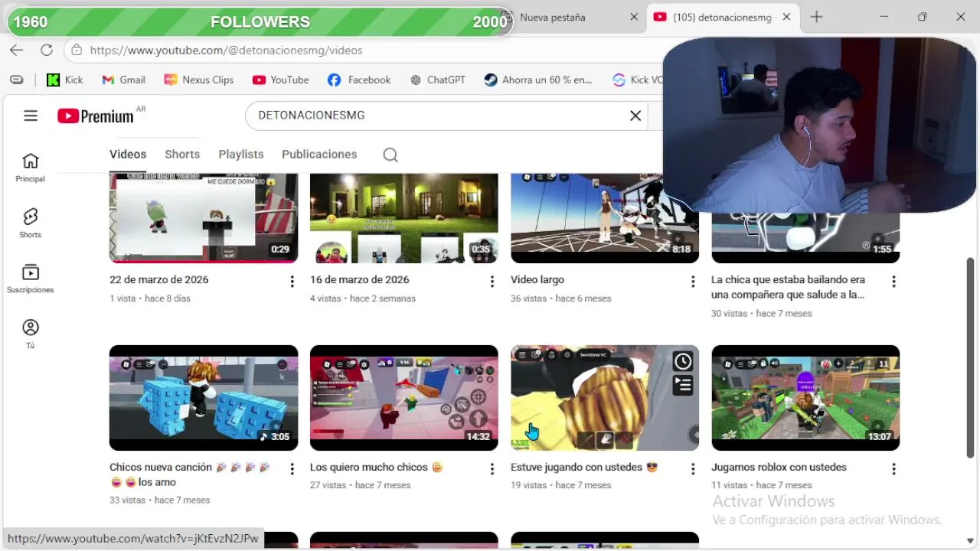The height and width of the screenshot is (551, 980).
Task: Click the first bookmarks bar controller icon
Action: pyautogui.click(x=17, y=80)
